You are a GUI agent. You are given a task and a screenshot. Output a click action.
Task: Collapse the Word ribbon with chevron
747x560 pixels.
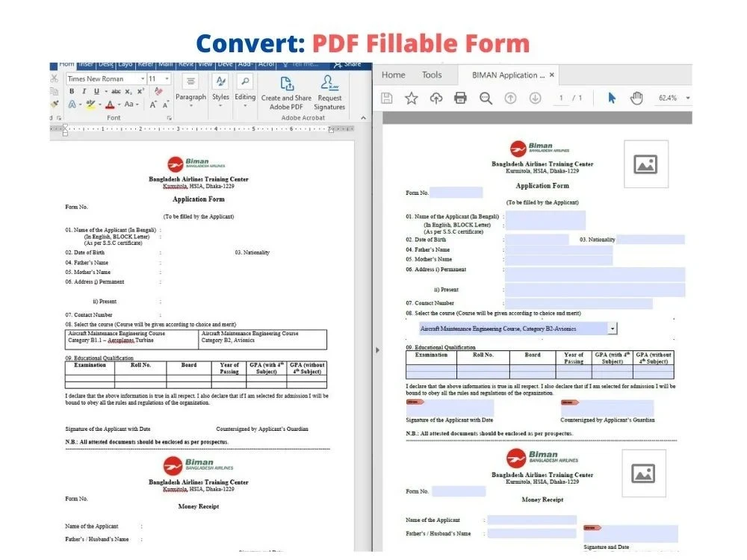pos(364,118)
